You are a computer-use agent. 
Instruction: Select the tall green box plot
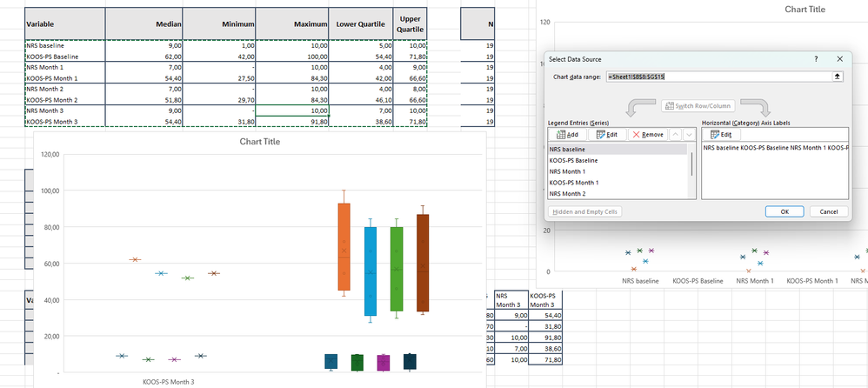point(397,269)
